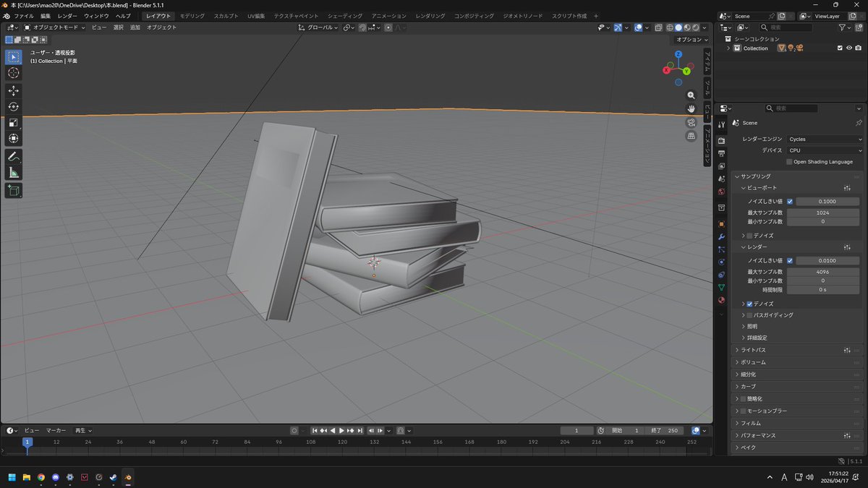This screenshot has height=488, width=868.
Task: Switch perspective/orthographic with the grid icon
Action: point(691,135)
